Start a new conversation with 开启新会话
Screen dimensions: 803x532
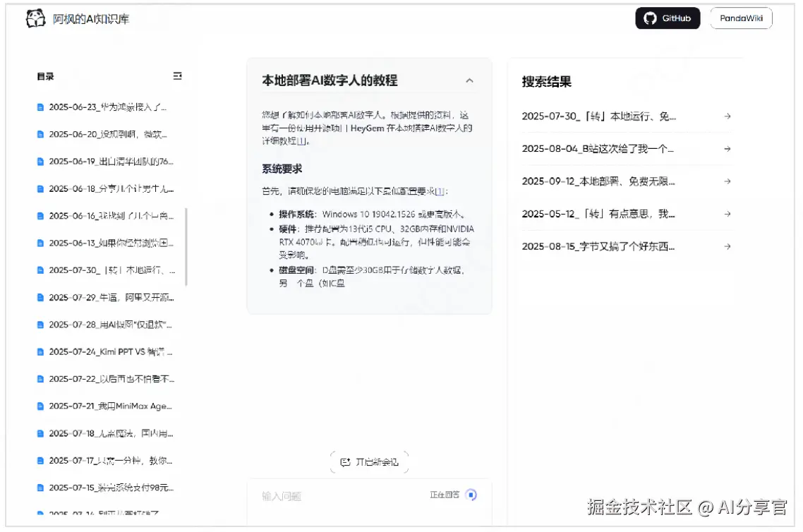[x=369, y=462]
